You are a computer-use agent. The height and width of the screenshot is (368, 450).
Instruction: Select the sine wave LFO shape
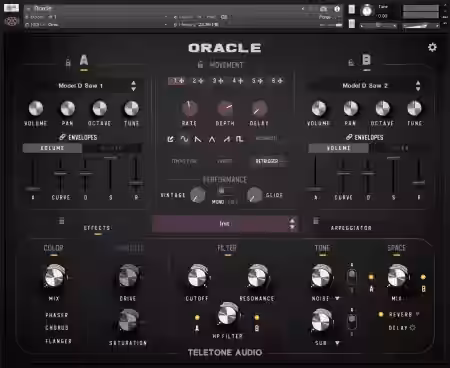pyautogui.click(x=184, y=139)
